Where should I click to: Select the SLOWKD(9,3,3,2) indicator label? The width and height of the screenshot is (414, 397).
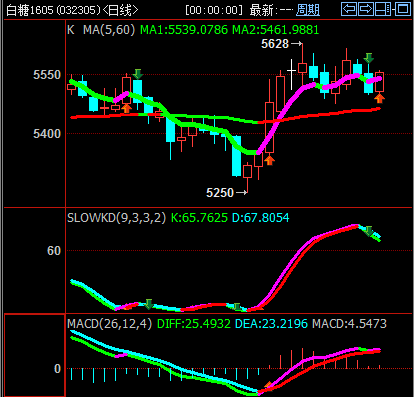[116, 218]
